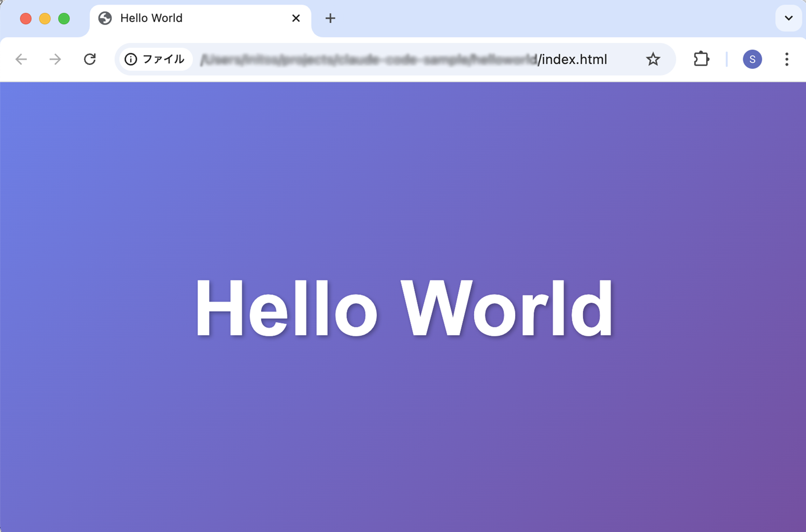Open the three-dot Chrome menu

[x=787, y=59]
